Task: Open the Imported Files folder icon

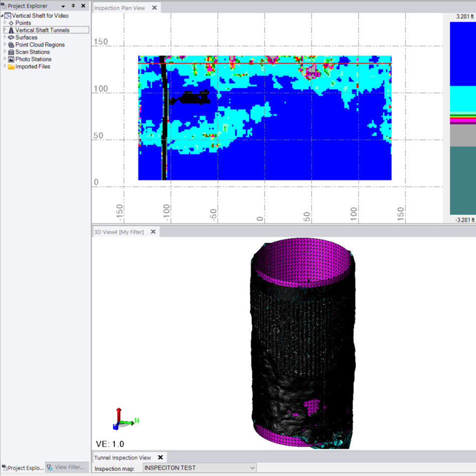Action: click(11, 66)
